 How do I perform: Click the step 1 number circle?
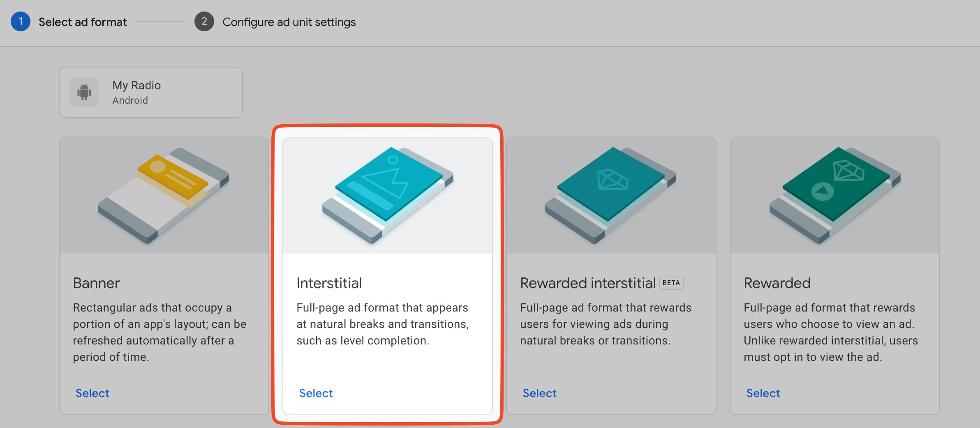point(21,21)
